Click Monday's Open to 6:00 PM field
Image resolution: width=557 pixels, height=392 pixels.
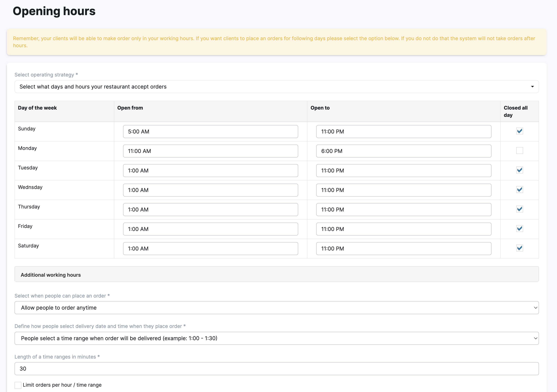click(404, 151)
